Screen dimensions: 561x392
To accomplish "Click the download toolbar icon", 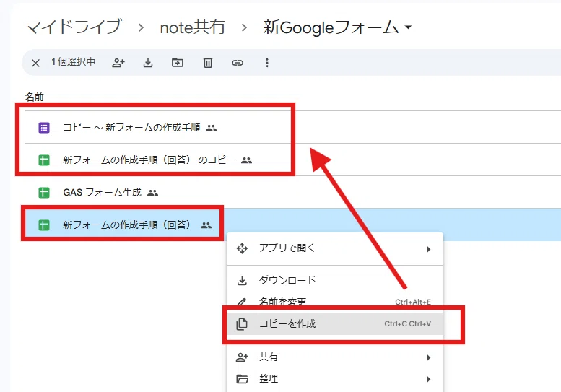I will pyautogui.click(x=148, y=63).
